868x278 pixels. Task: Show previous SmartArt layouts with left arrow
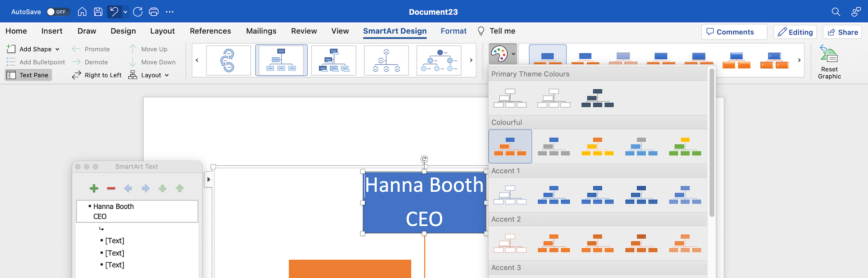point(197,60)
